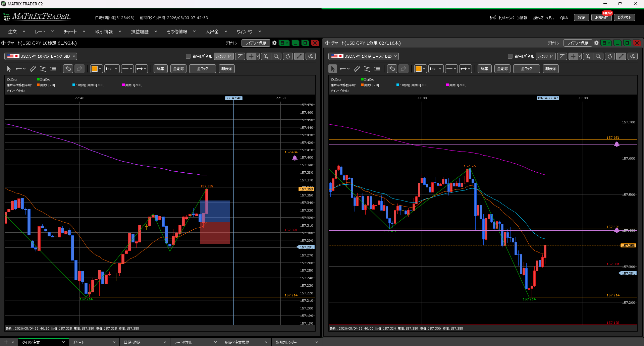Open gear settings for 1分足 chart window

point(596,43)
